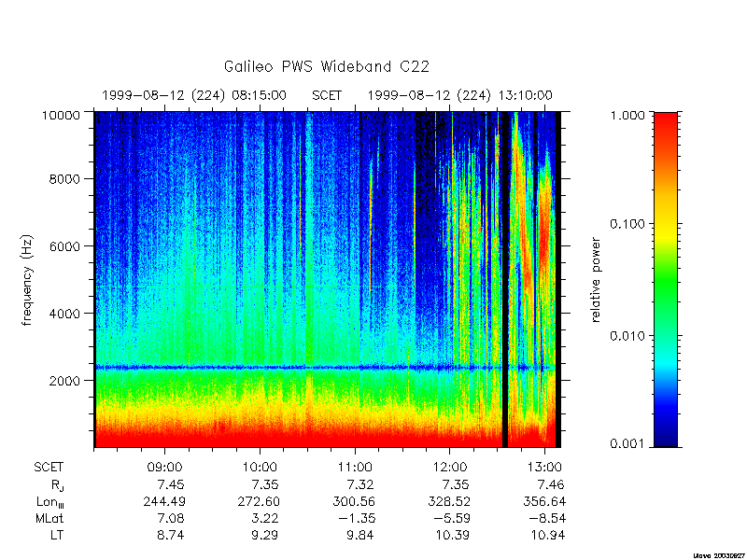Click the MLat value -1.35
The width and height of the screenshot is (747, 560).
[356, 518]
